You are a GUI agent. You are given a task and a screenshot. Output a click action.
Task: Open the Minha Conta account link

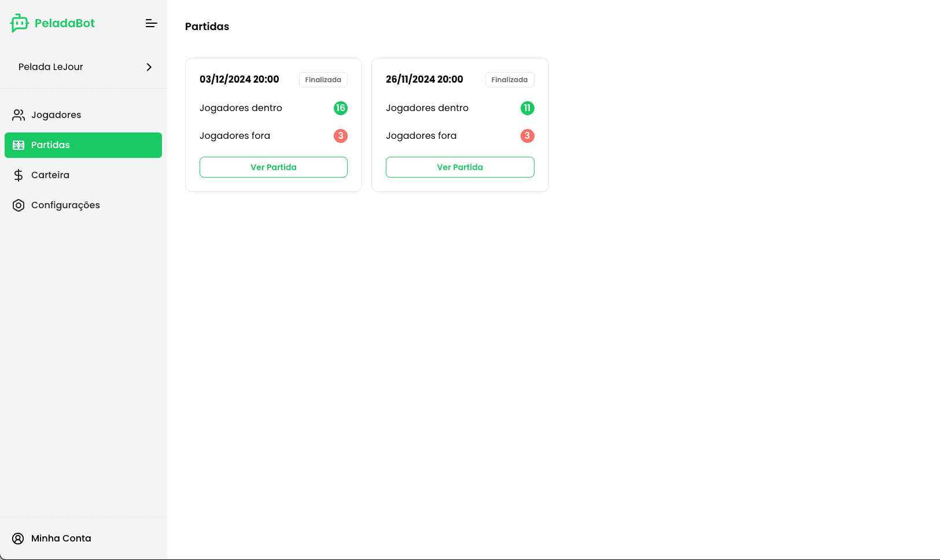pos(61,539)
